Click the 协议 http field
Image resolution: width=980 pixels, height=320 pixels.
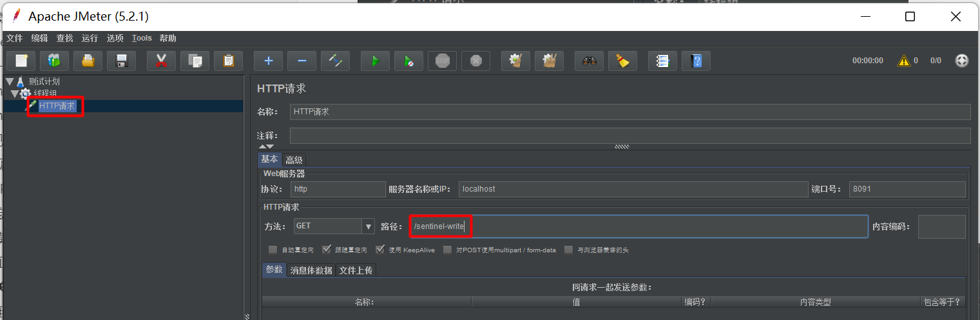point(337,189)
